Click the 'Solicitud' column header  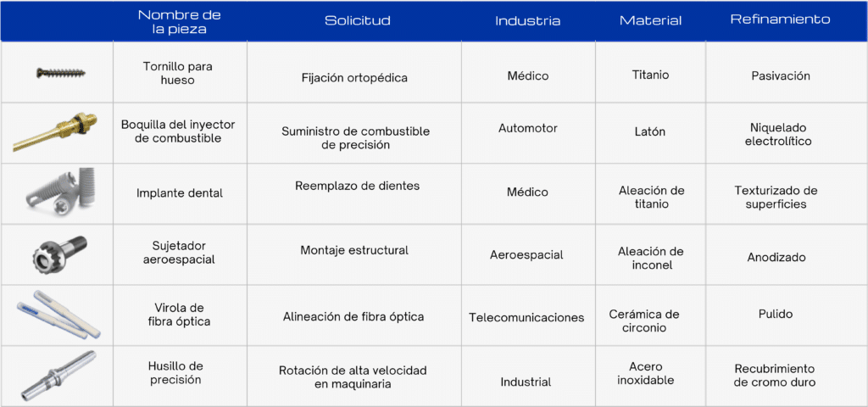[358, 20]
